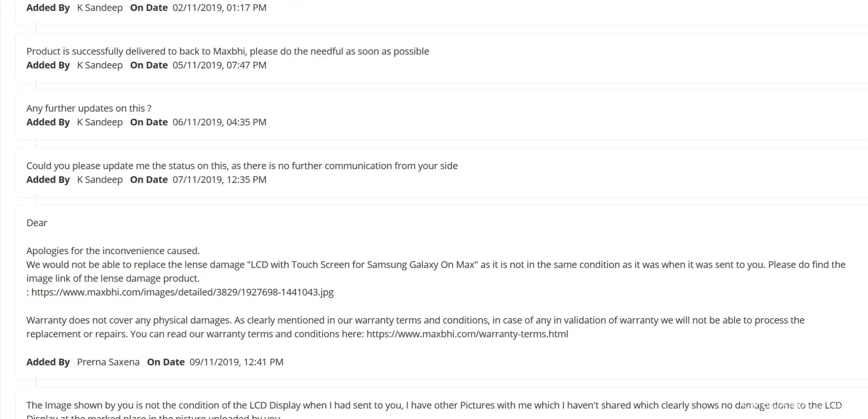Click K Sandeep on the 02/11/2019 comment
Viewport: 868px width, 419px height.
(100, 8)
